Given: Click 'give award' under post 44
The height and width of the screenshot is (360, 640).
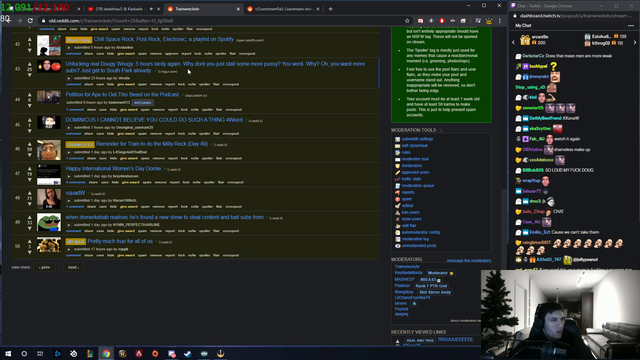Looking at the screenshot, I should 129,110.
